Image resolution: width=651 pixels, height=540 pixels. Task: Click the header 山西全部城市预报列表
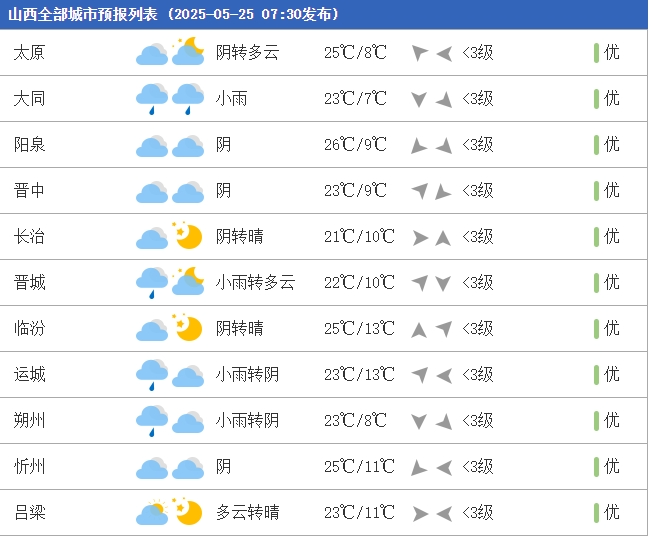point(83,15)
